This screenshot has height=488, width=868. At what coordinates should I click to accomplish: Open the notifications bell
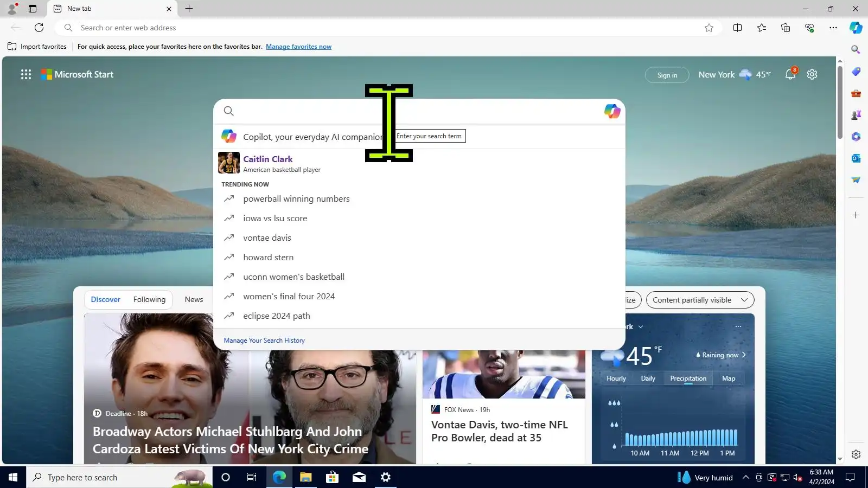pyautogui.click(x=790, y=74)
